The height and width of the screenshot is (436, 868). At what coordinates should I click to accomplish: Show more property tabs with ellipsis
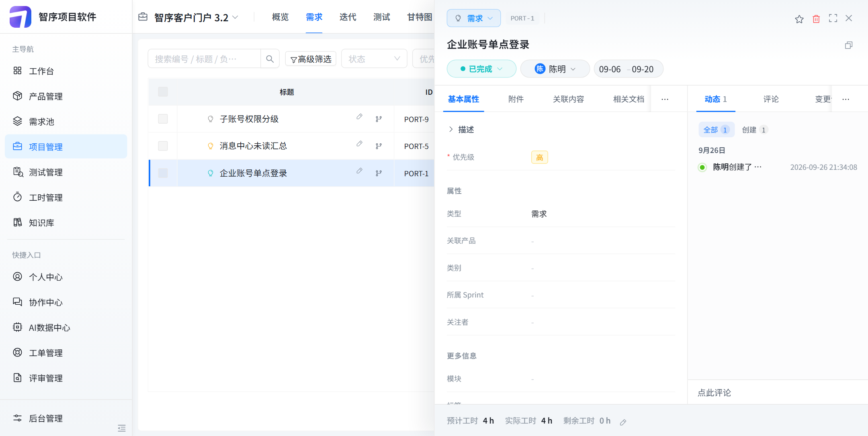coord(665,99)
